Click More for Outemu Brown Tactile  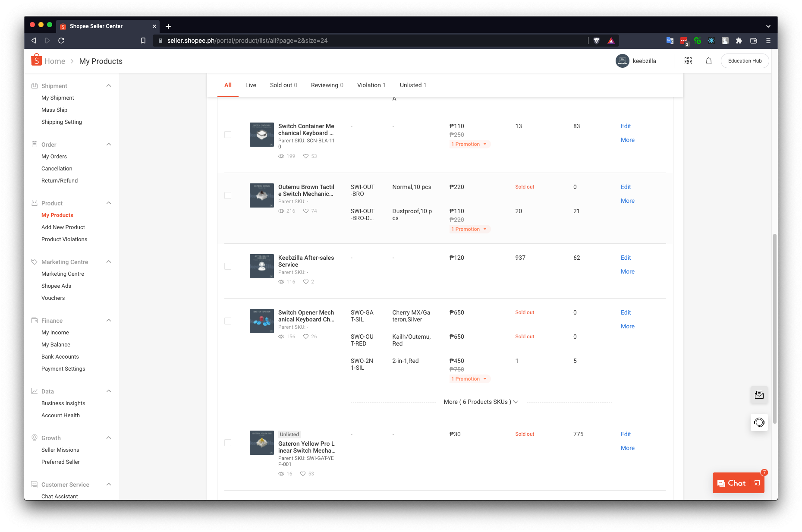628,201
